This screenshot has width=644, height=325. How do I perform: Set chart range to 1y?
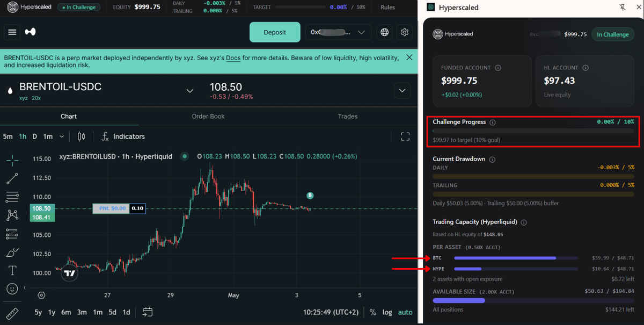(52, 312)
